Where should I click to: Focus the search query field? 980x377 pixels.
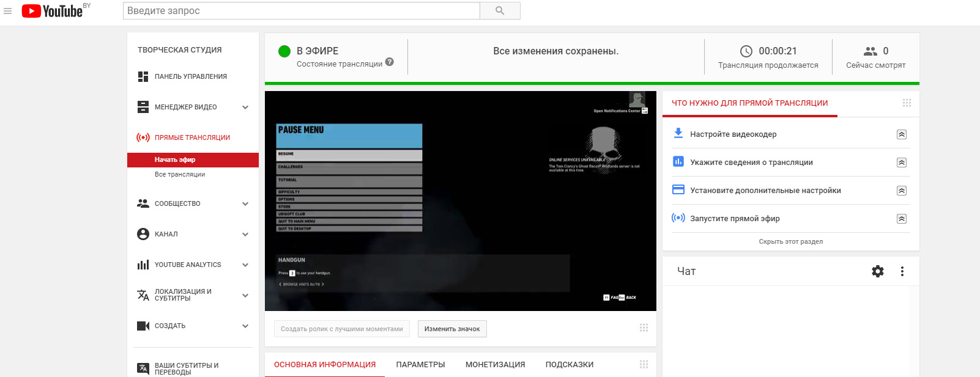(302, 11)
